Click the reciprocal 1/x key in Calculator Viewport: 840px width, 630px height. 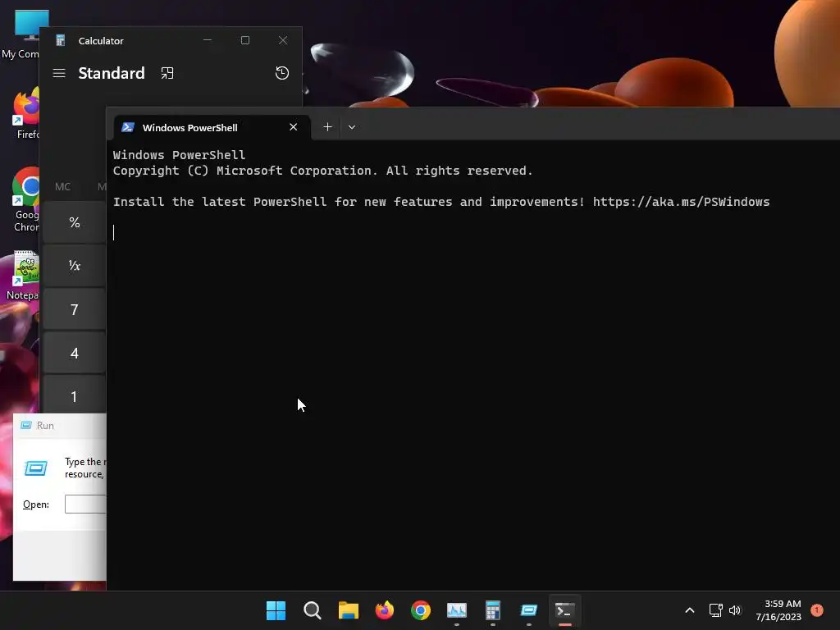[x=75, y=266]
